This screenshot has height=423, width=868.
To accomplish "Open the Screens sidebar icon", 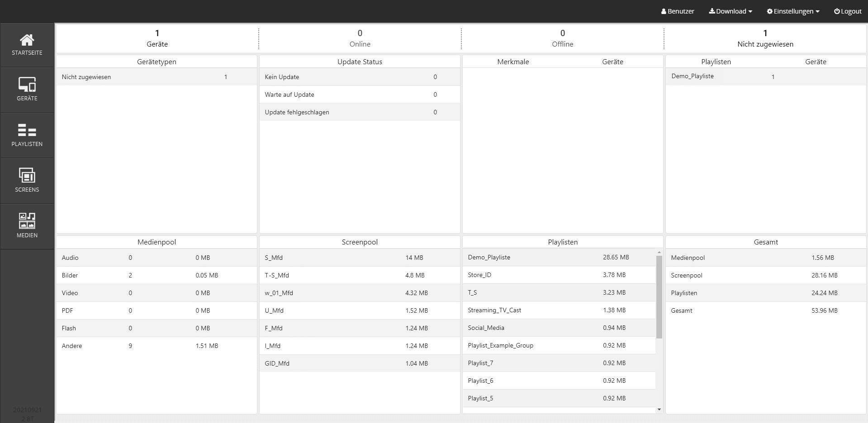I will [x=27, y=175].
